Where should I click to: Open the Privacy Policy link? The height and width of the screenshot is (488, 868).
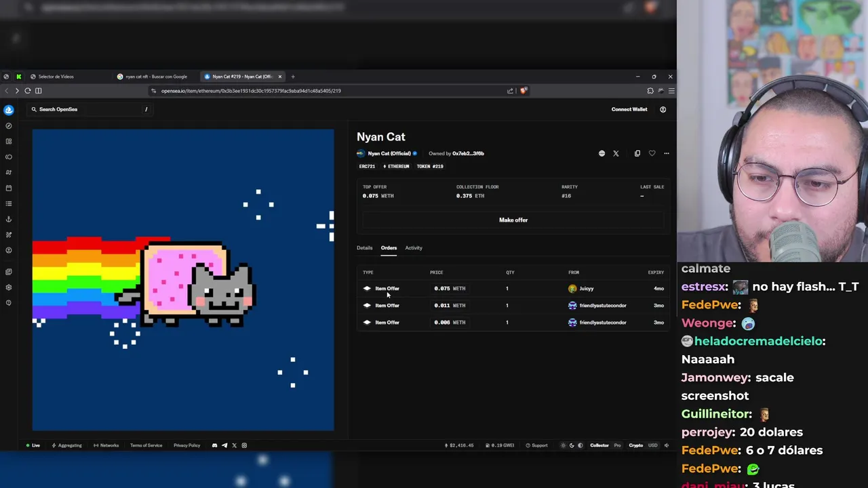(186, 445)
